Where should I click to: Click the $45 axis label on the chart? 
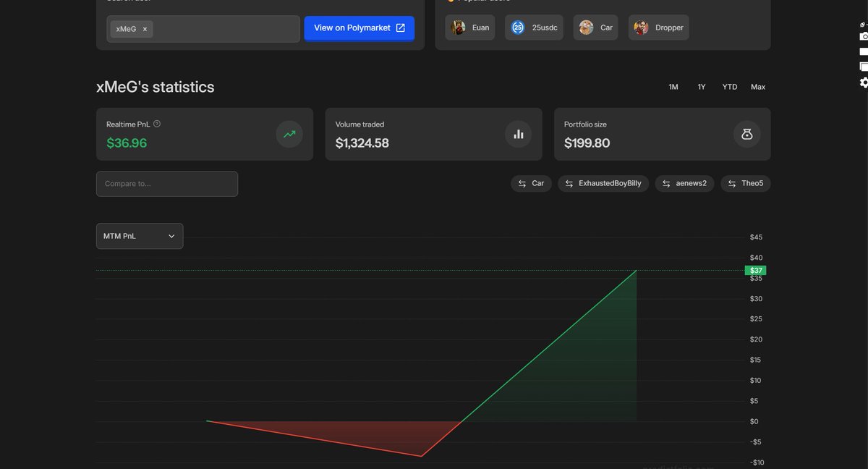[x=756, y=237]
